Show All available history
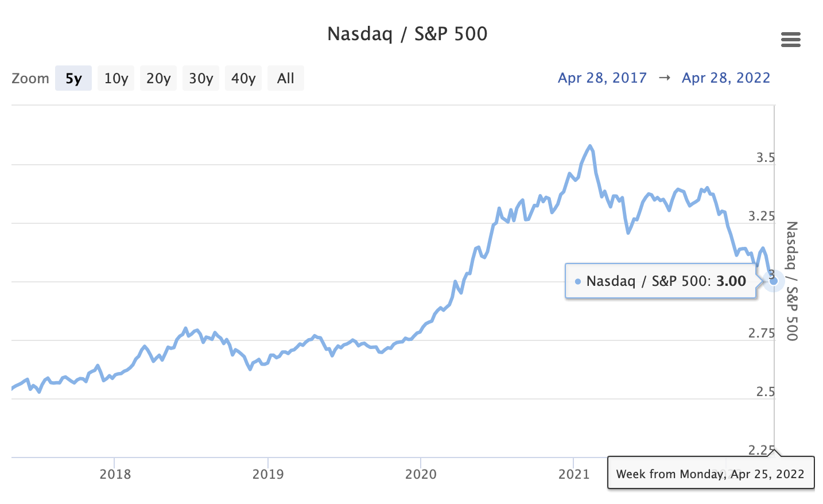823x504 pixels. click(x=285, y=79)
